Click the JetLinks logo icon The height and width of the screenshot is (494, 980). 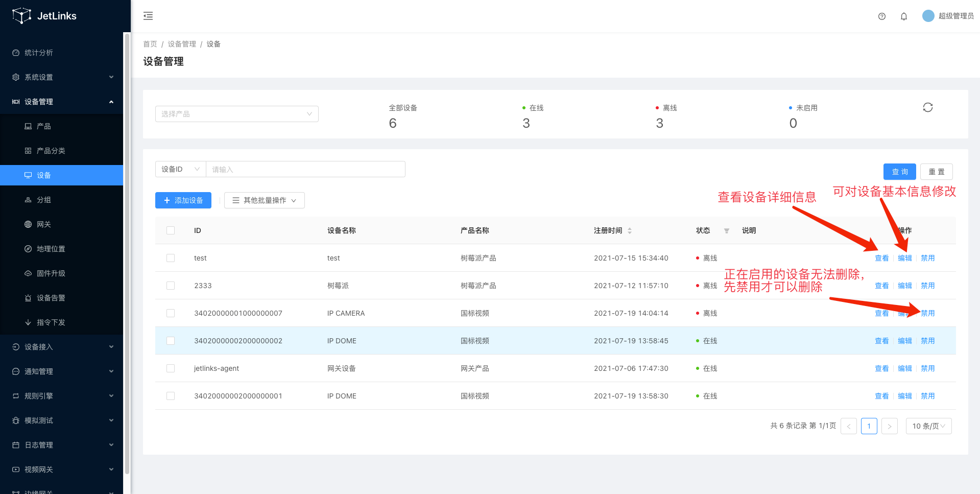click(x=21, y=16)
